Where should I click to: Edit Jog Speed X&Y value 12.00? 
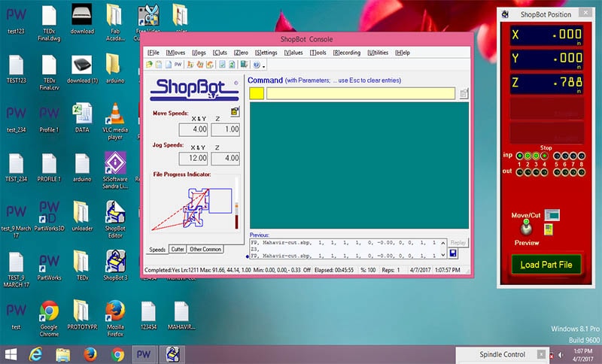(193, 158)
